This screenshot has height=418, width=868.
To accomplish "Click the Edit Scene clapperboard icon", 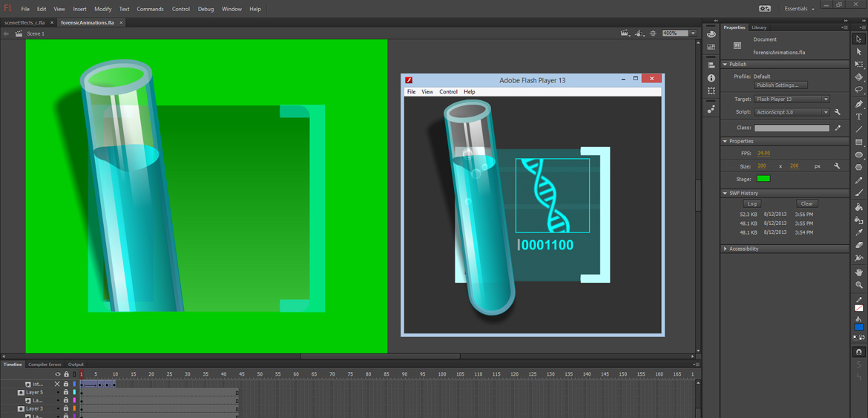I will point(625,33).
